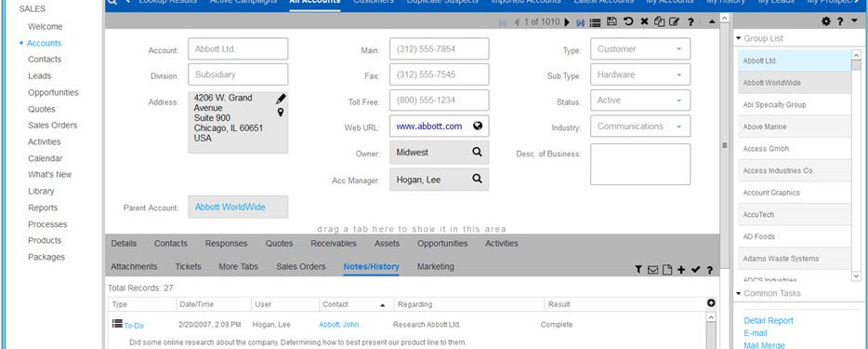868x349 pixels.
Task: Open the task pane dropdown arrow
Action: 855,20
